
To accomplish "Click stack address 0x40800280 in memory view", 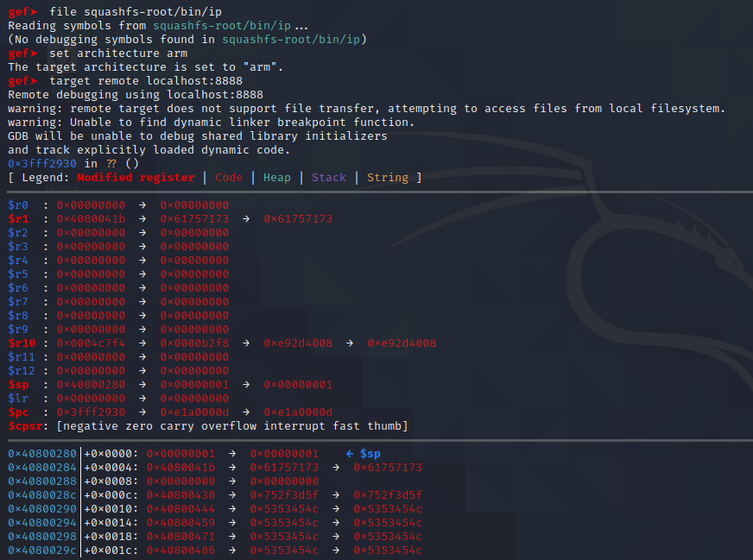I will (x=41, y=453).
